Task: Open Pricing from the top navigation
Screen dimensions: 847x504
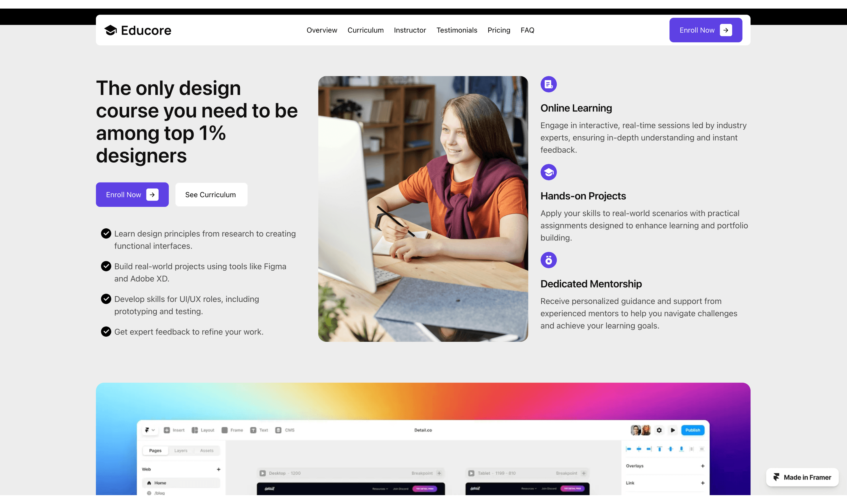Action: (x=498, y=30)
